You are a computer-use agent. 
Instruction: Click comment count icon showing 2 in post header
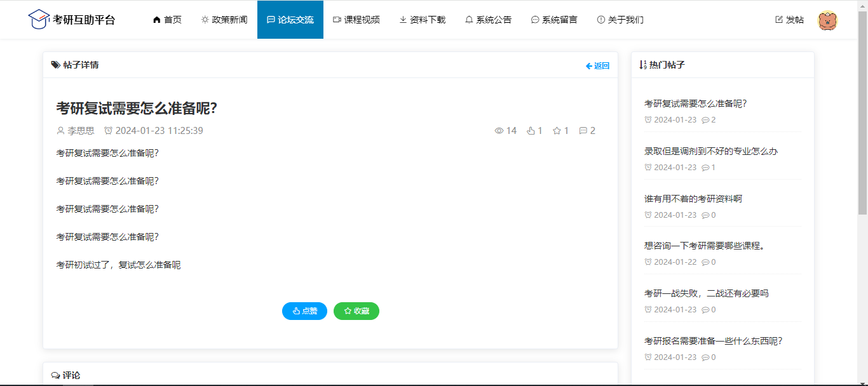tap(583, 131)
